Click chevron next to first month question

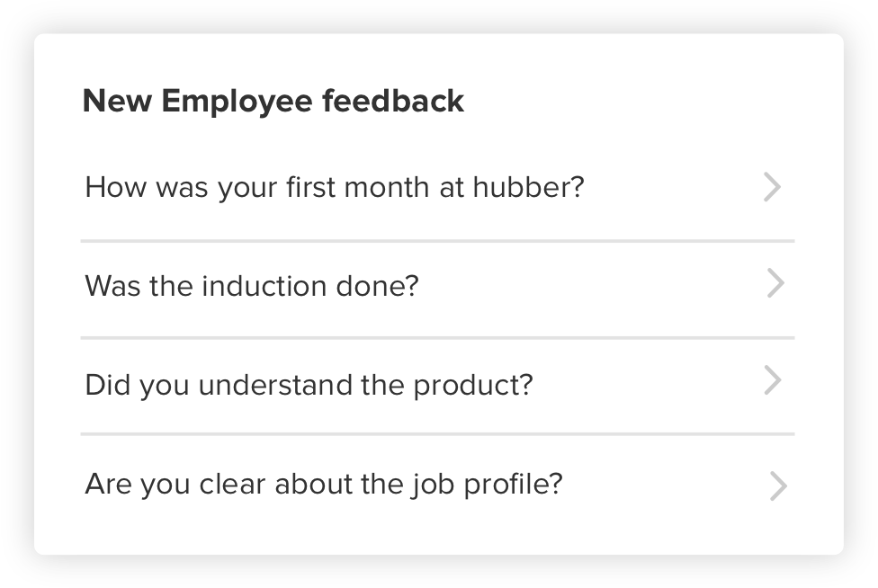(x=772, y=187)
